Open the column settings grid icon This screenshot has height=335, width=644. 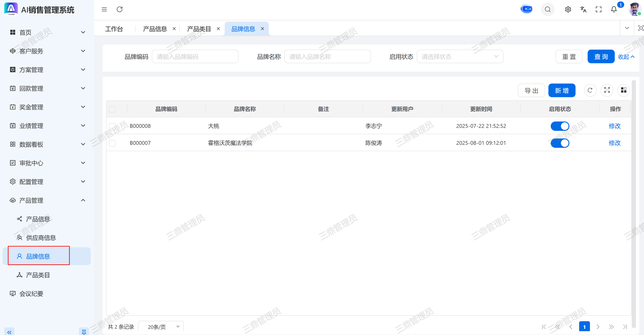(x=623, y=90)
